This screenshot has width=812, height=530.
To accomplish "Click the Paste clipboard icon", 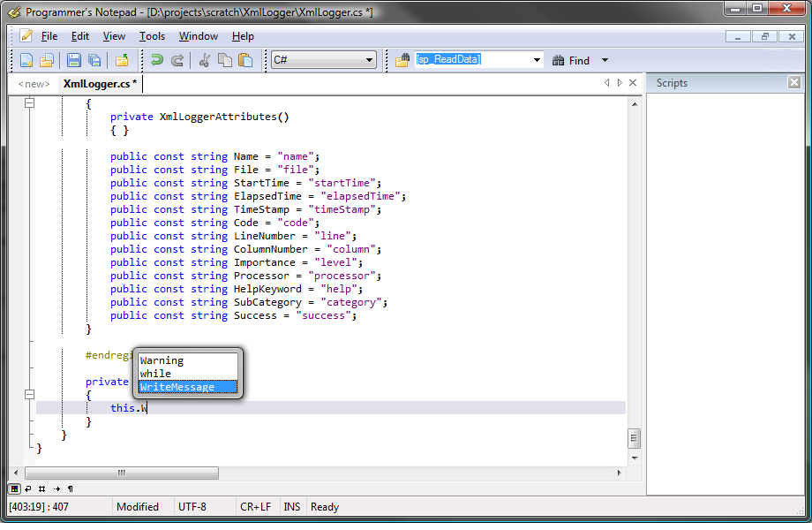I will coord(245,60).
